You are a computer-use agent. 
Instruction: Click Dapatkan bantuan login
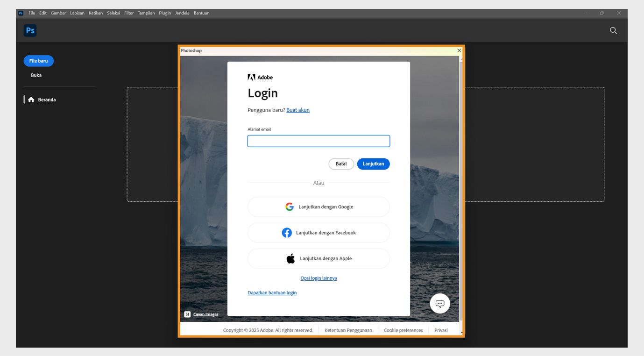point(272,292)
